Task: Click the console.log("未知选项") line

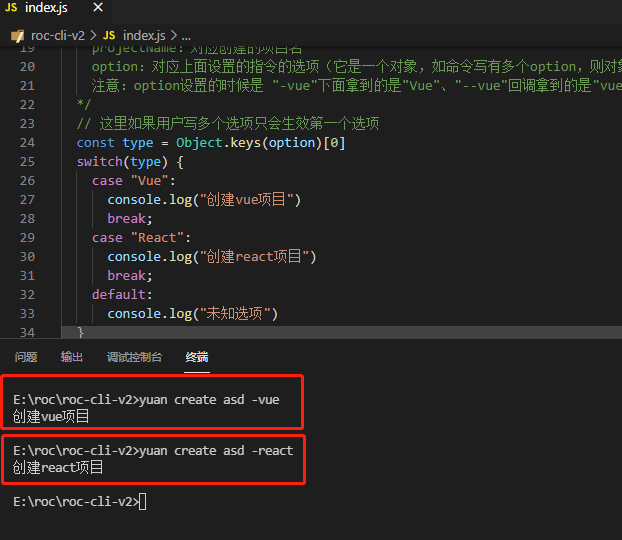Action: point(193,314)
